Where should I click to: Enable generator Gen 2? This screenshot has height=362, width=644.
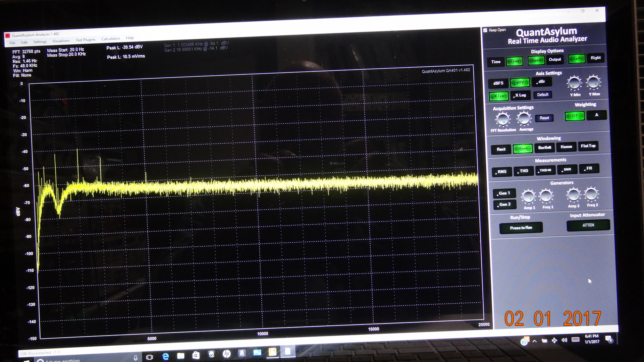[x=504, y=204]
